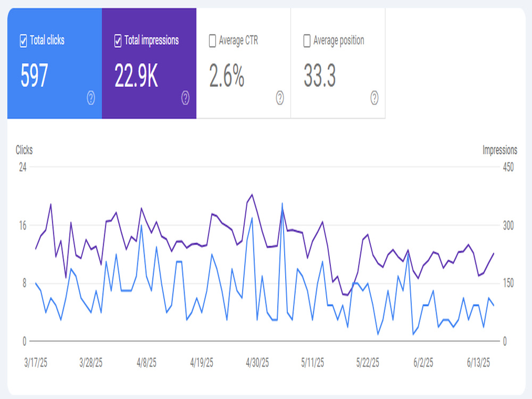This screenshot has height=399, width=532.
Task: Click the 6/2/25 date label
Action: pyautogui.click(x=423, y=363)
